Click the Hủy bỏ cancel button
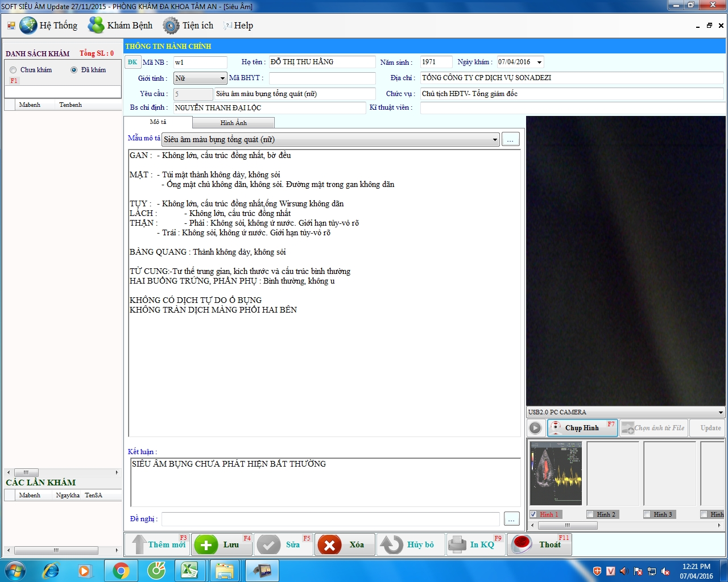 pyautogui.click(x=411, y=544)
